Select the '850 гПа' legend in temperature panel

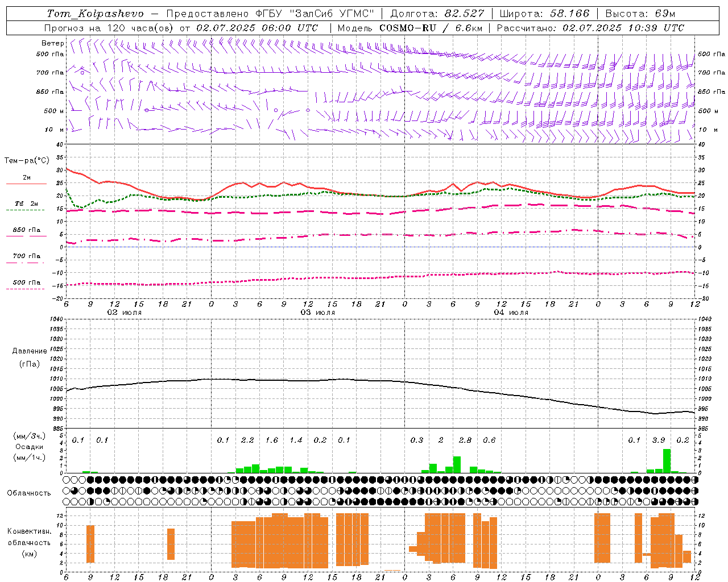27,230
